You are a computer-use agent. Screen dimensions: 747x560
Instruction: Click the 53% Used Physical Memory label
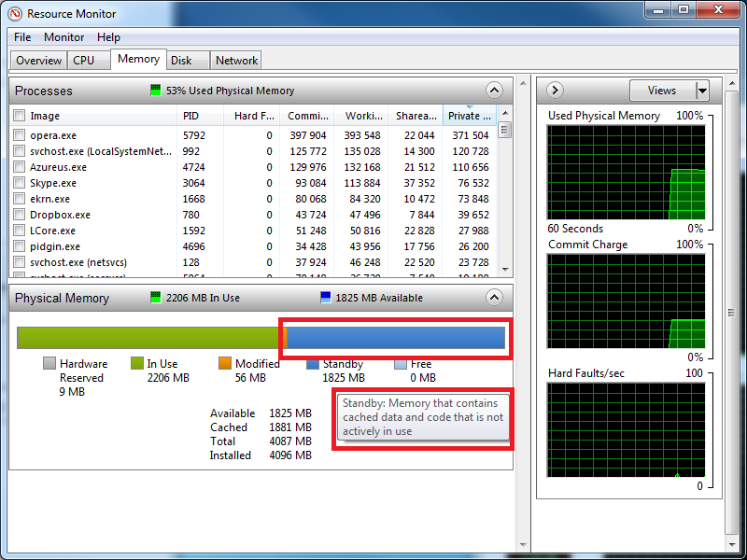click(230, 91)
